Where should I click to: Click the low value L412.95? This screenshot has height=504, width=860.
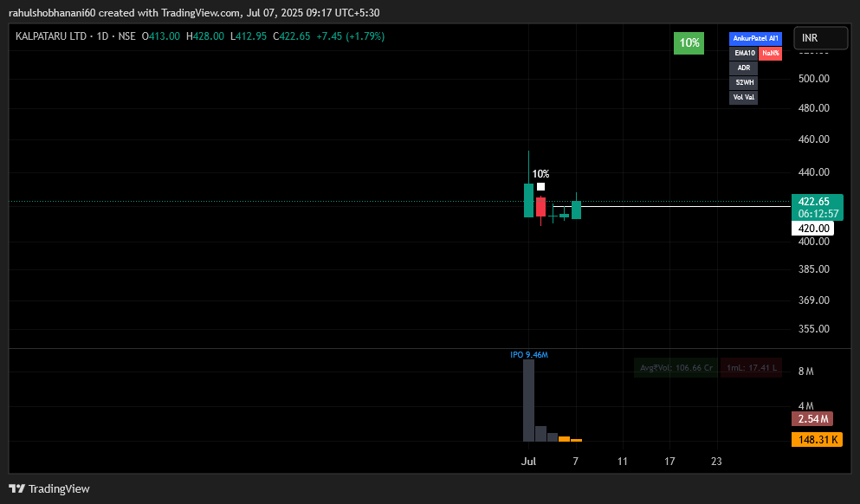249,36
